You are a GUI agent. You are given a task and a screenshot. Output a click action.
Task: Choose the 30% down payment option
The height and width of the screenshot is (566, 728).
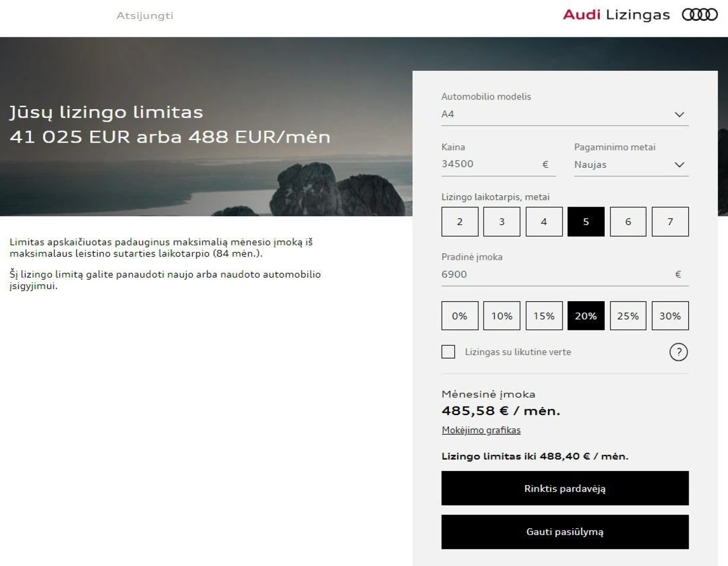[670, 316]
